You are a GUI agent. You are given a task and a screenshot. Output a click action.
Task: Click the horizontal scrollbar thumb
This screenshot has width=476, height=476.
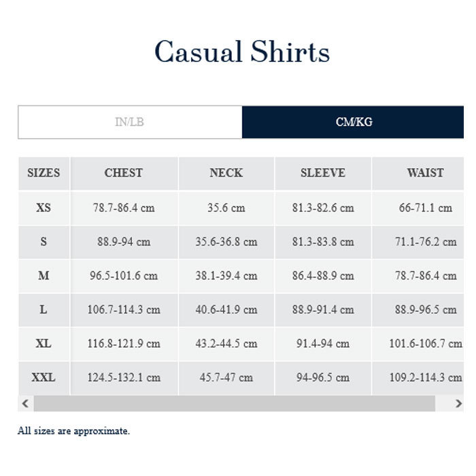pyautogui.click(x=235, y=403)
